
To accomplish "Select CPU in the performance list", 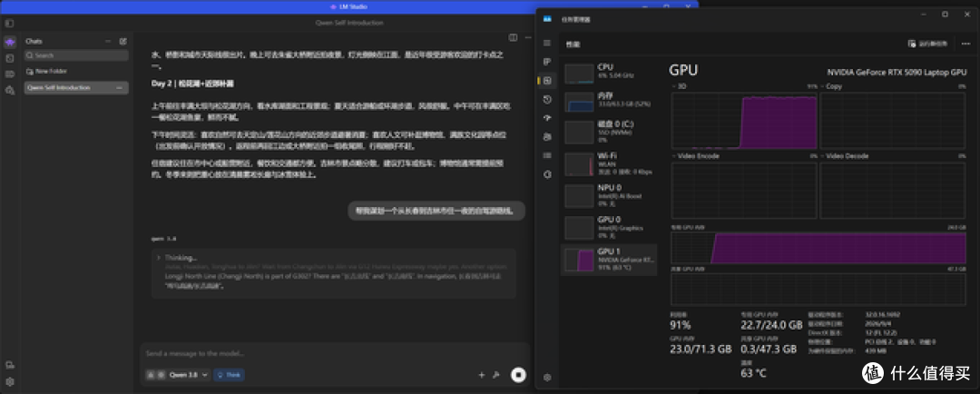I will (609, 74).
